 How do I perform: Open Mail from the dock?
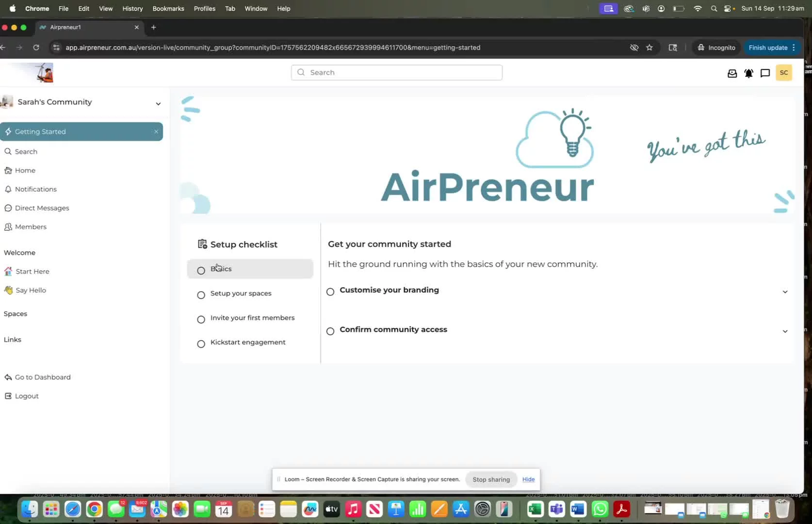137,509
